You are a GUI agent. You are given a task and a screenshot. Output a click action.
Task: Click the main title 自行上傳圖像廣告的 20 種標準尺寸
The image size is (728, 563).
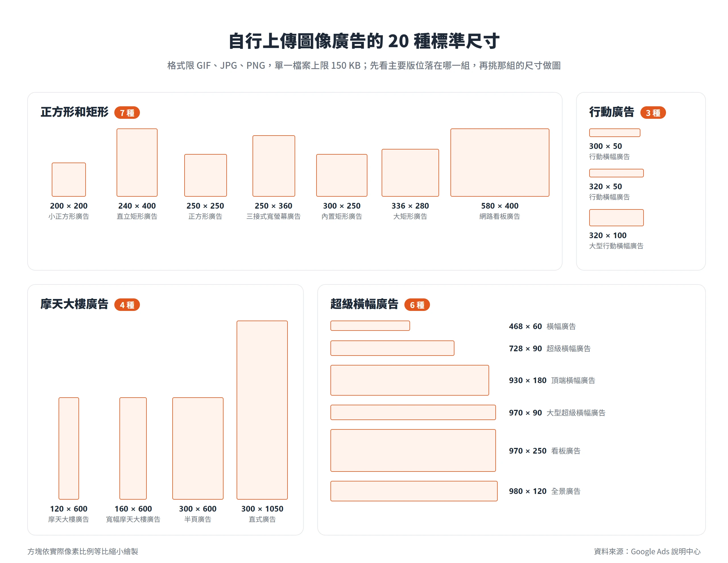point(364,41)
